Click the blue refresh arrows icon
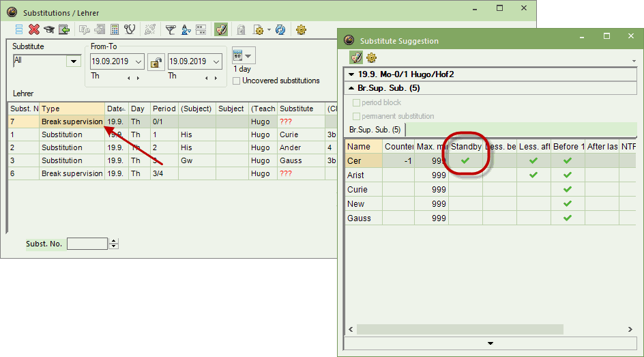This screenshot has height=357, width=644. (280, 29)
